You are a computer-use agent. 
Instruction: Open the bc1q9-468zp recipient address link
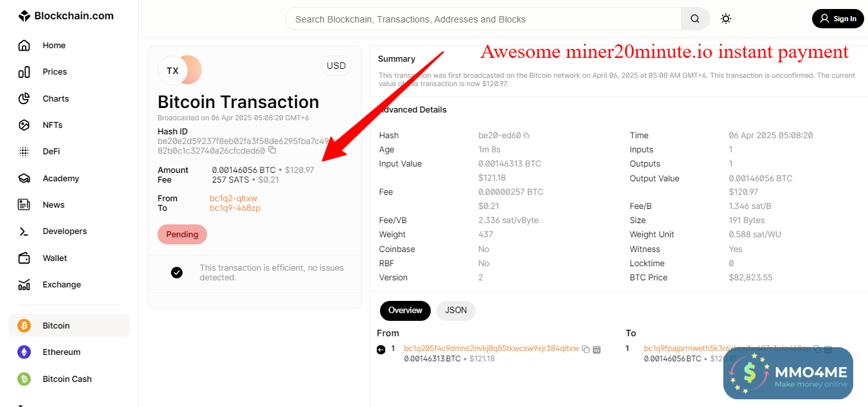click(235, 208)
